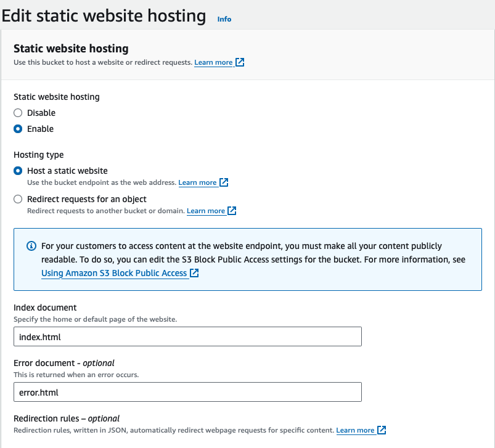
Task: Open Learn more link for redirection rules
Action: pos(355,431)
